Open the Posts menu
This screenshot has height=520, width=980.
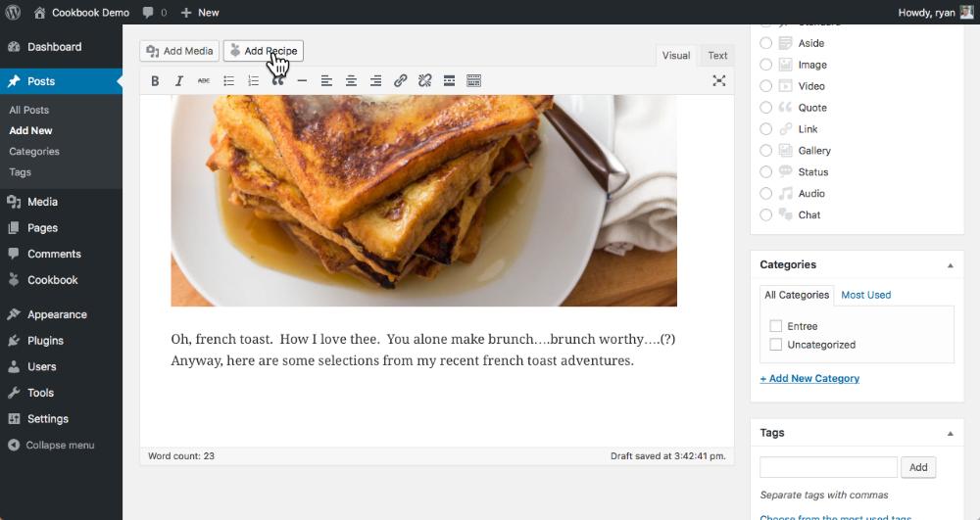point(61,81)
